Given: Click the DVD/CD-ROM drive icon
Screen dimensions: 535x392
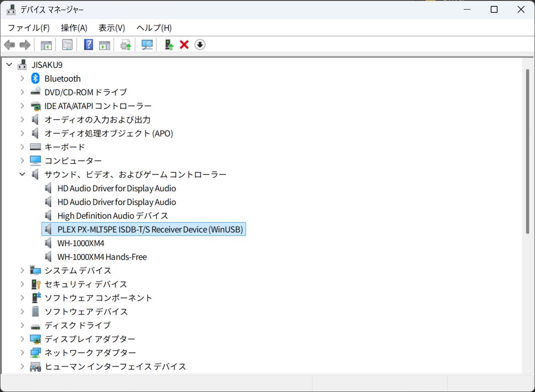Looking at the screenshot, I should (x=35, y=91).
